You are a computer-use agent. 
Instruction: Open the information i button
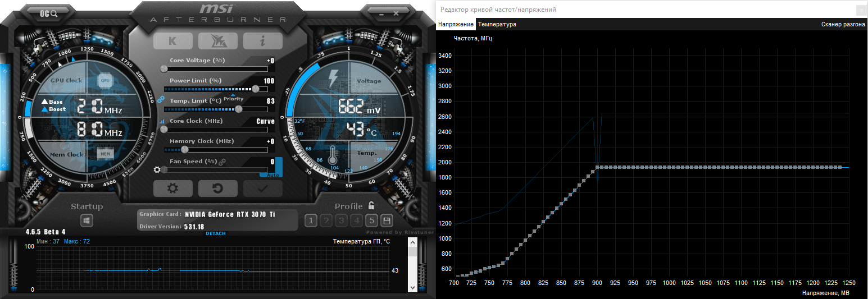pos(263,41)
